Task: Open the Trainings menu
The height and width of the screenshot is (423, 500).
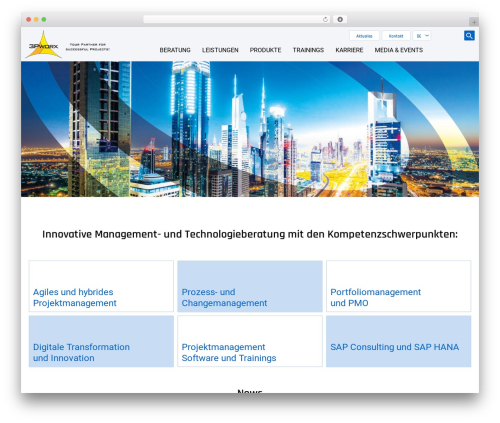Action: point(308,50)
